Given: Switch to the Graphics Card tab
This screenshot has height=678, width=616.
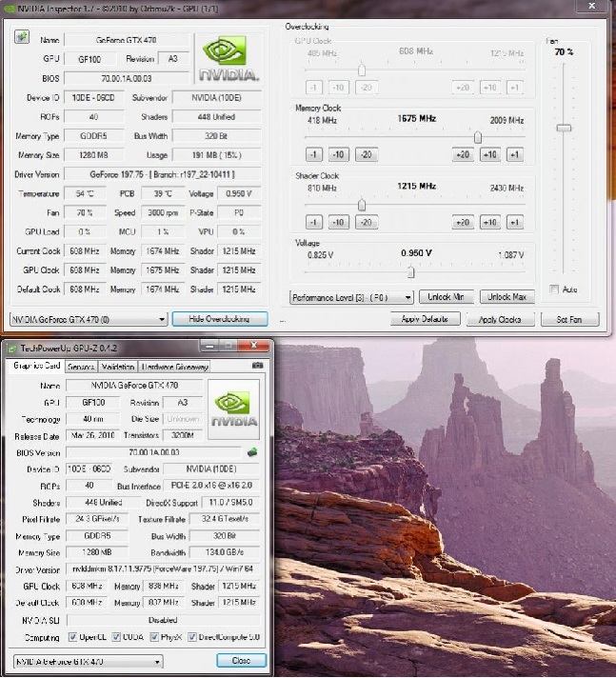Looking at the screenshot, I should 36,366.
